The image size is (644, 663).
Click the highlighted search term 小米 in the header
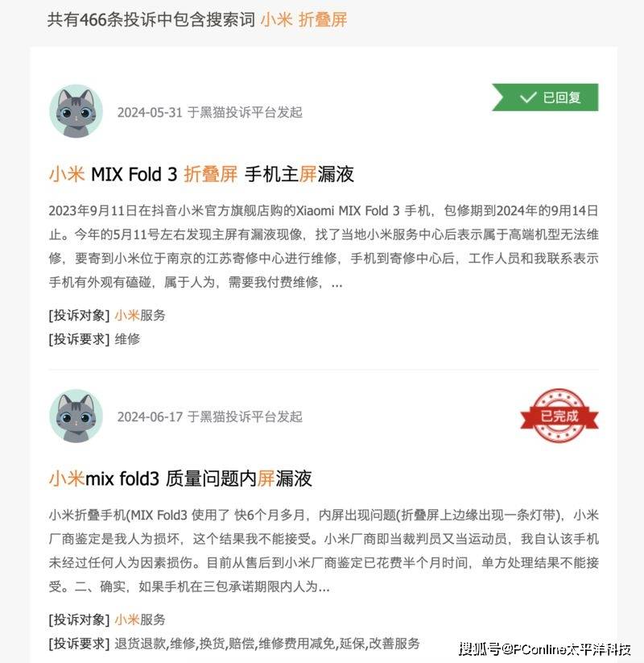tap(276, 19)
